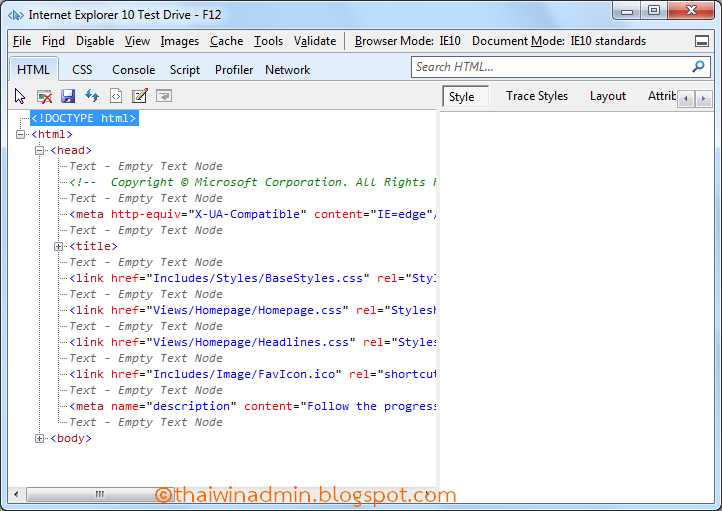The height and width of the screenshot is (511, 722).
Task: Select the <body> tag text
Action: coord(71,438)
